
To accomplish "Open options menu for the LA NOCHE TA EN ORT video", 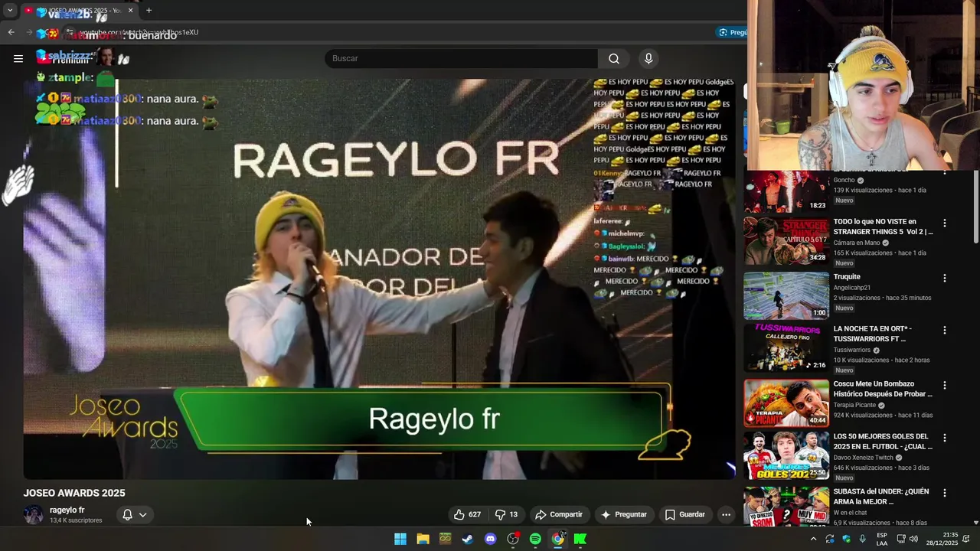I will (x=944, y=330).
